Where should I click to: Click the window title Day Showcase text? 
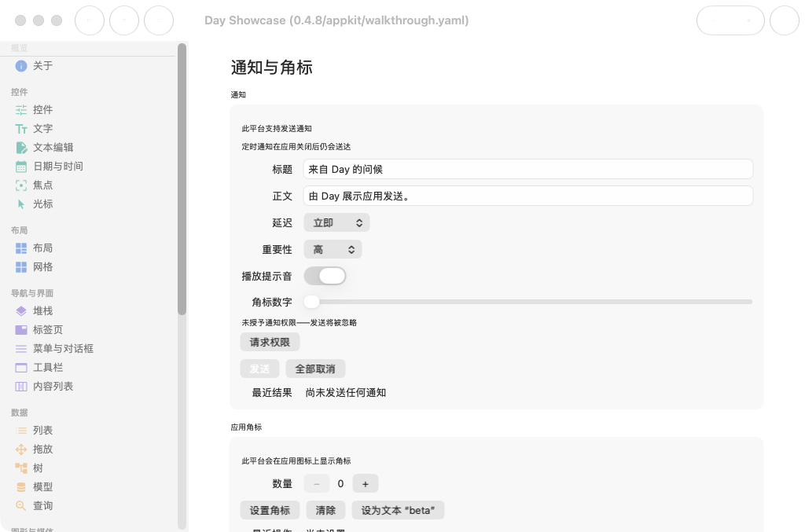[x=336, y=20]
